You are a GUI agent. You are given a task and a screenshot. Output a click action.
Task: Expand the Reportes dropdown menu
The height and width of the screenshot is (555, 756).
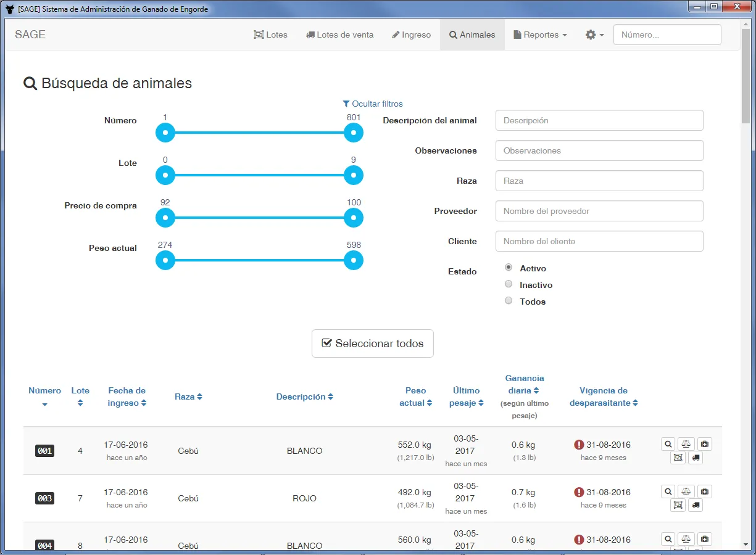(x=540, y=35)
